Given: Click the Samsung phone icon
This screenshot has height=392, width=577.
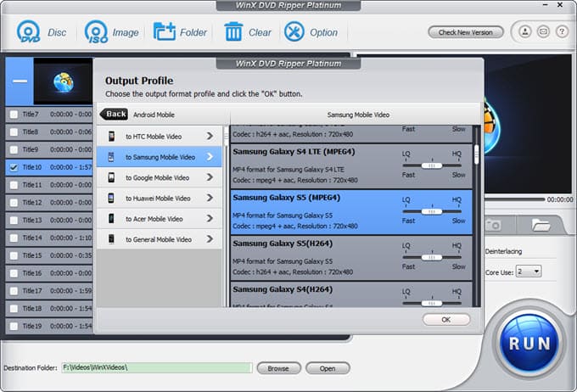Looking at the screenshot, I should [111, 157].
